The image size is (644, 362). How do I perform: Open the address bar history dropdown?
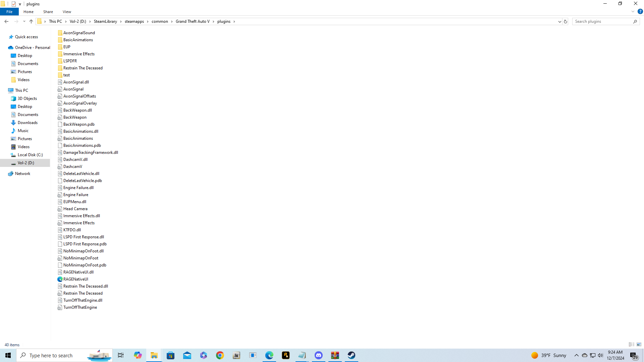(x=559, y=21)
